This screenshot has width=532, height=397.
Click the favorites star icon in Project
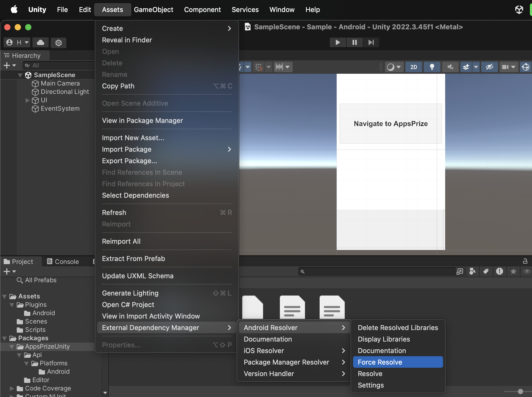tap(513, 271)
